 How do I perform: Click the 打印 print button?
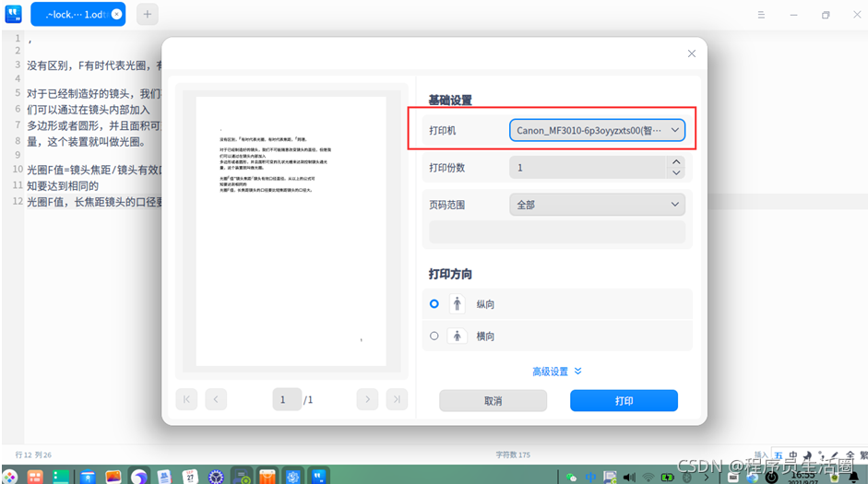coord(624,400)
